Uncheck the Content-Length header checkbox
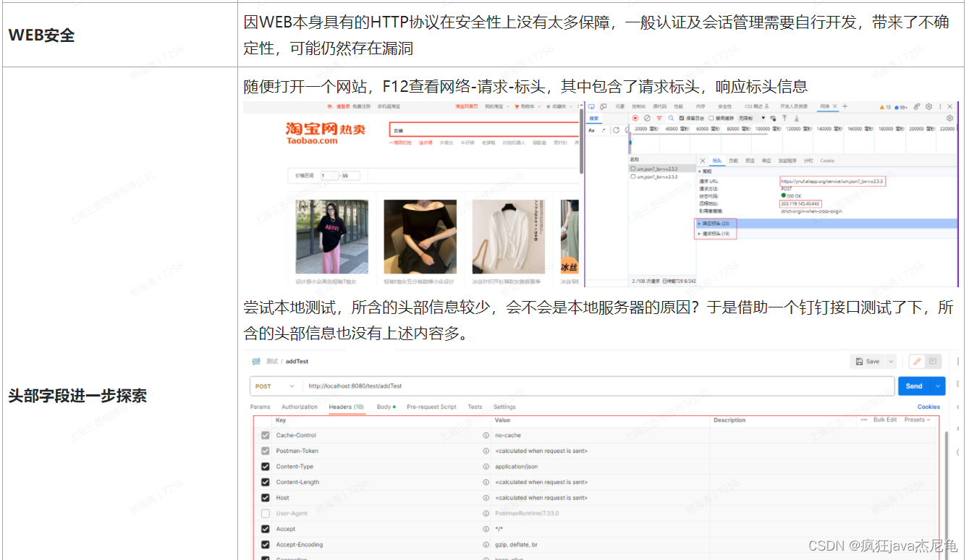Screen dimensions: 969x560 click(265, 482)
